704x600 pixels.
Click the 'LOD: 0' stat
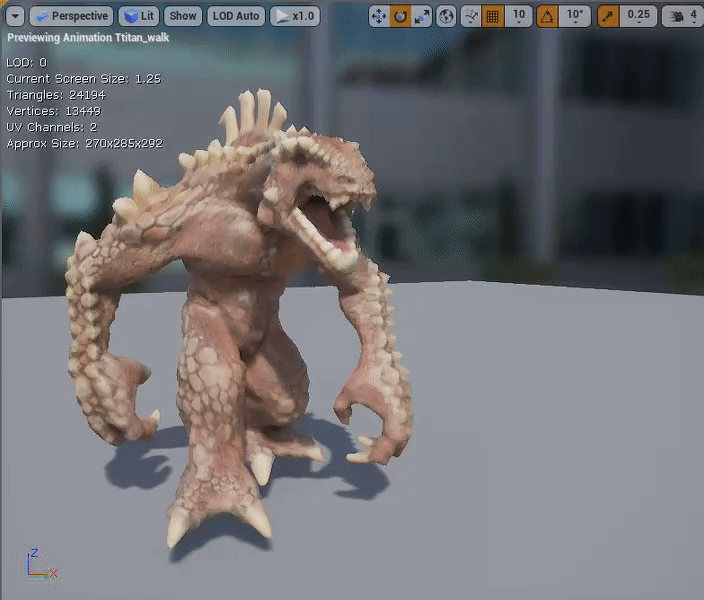click(26, 62)
